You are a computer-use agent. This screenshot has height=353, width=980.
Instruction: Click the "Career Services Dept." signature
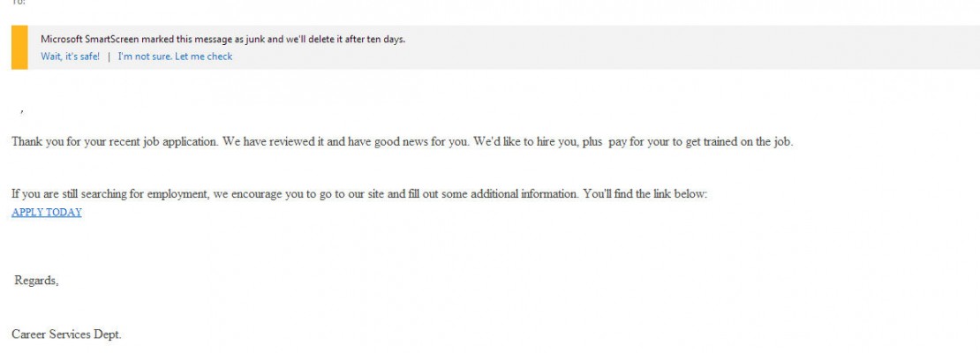coord(66,334)
